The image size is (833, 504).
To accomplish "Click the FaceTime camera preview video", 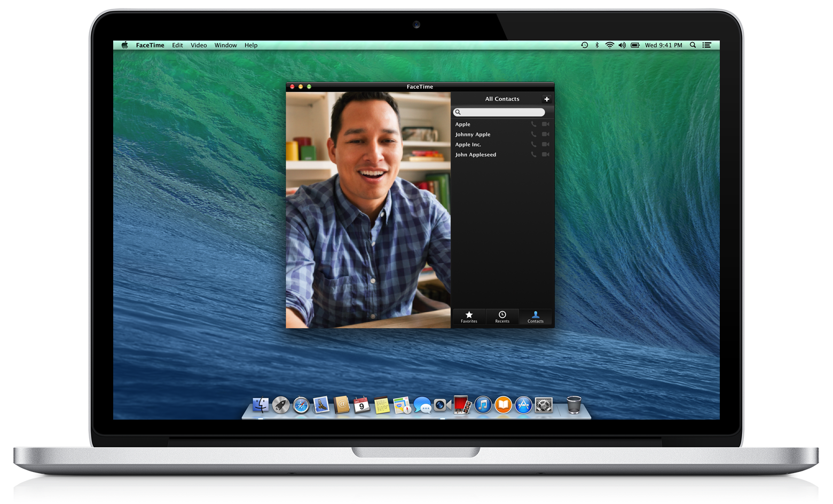I will [368, 210].
